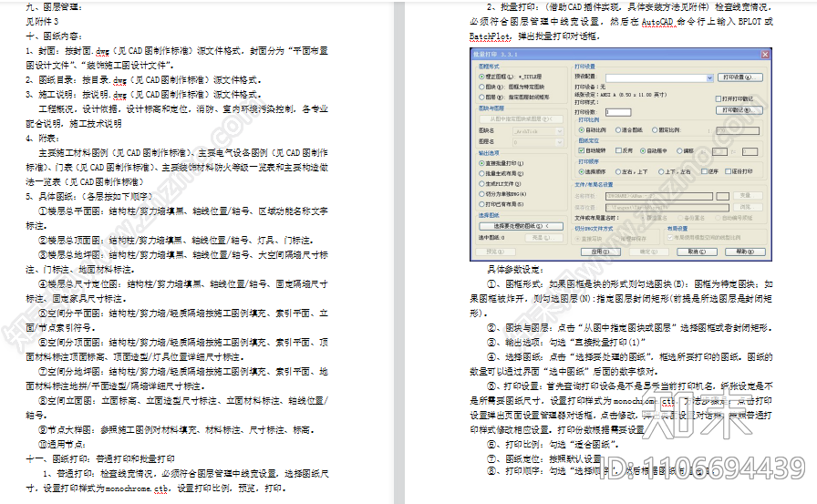Click the underlined word AutoCAD

pos(657,22)
